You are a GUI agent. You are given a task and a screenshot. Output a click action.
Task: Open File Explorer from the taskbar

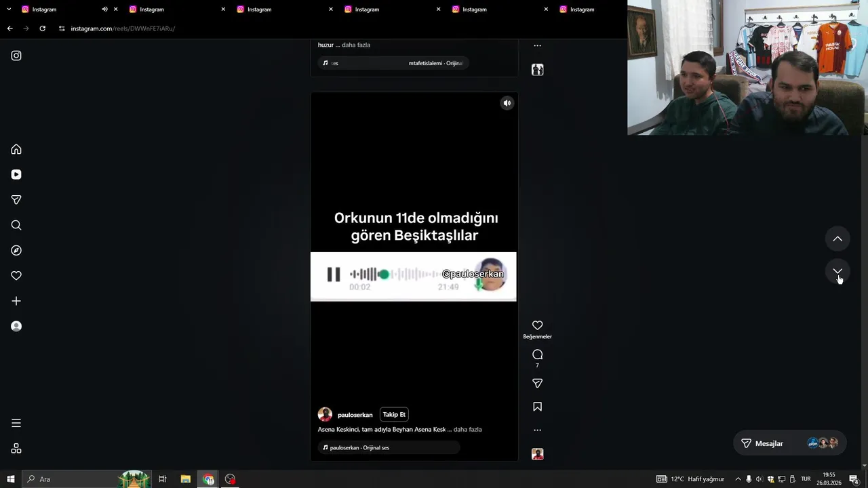tap(185, 479)
